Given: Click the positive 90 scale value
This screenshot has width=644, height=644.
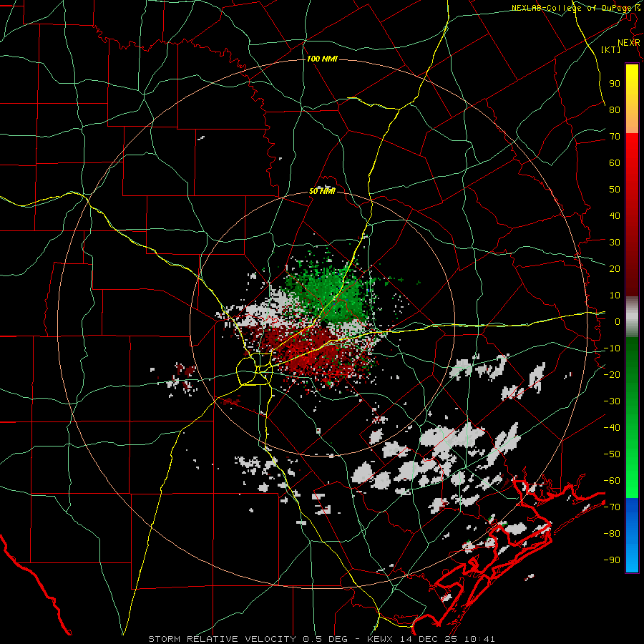Looking at the screenshot, I should point(615,84).
